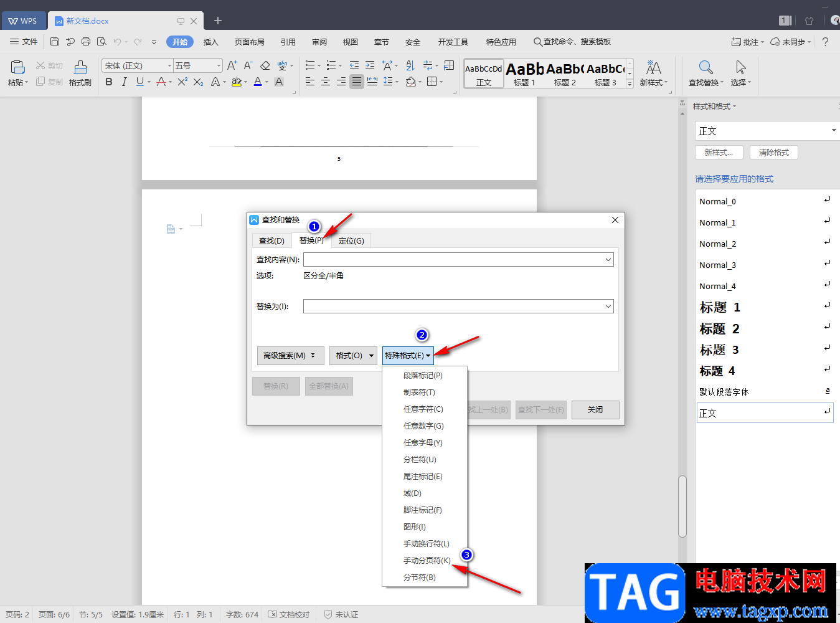Click the character shading icon

coord(279,82)
